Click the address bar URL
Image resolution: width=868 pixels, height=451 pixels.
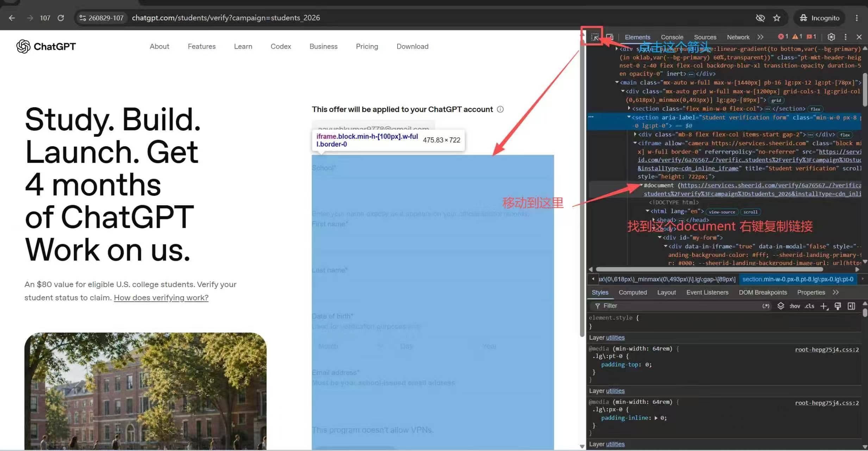226,18
